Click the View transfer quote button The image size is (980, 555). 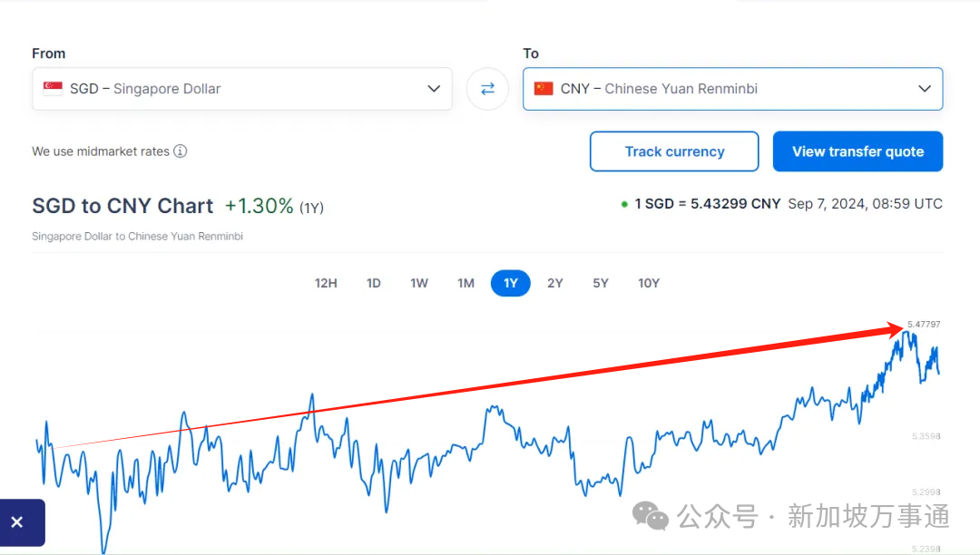[x=857, y=151]
